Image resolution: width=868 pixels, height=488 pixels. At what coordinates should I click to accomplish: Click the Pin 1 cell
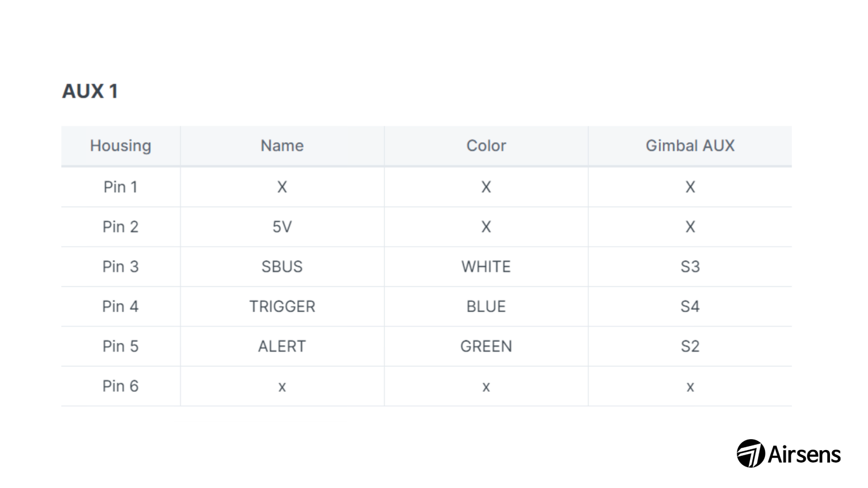121,187
